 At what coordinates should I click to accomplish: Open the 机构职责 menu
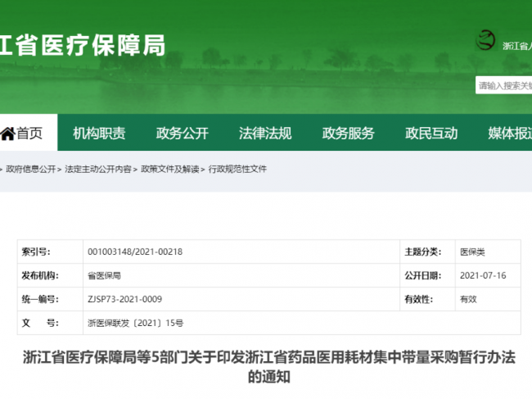tap(99, 133)
